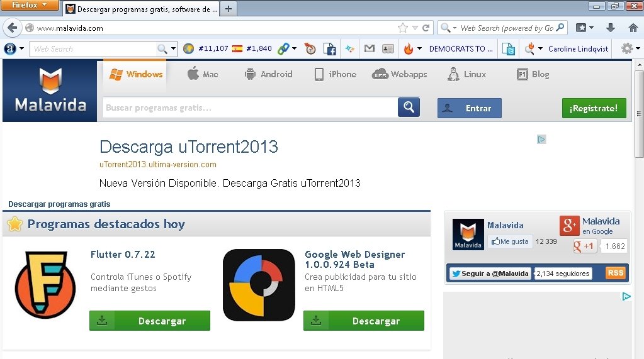Open the toolbar settings gear icon
644x359 pixels.
[x=627, y=49]
